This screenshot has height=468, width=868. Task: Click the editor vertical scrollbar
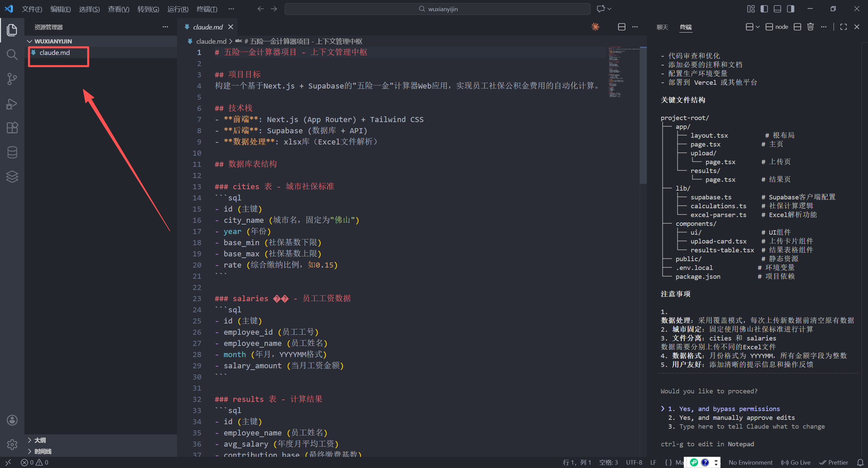[x=643, y=115]
